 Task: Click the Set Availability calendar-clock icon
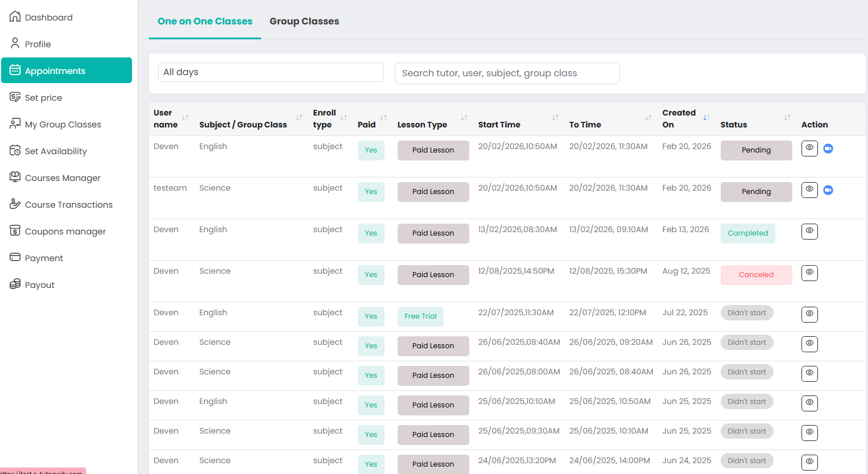15,150
